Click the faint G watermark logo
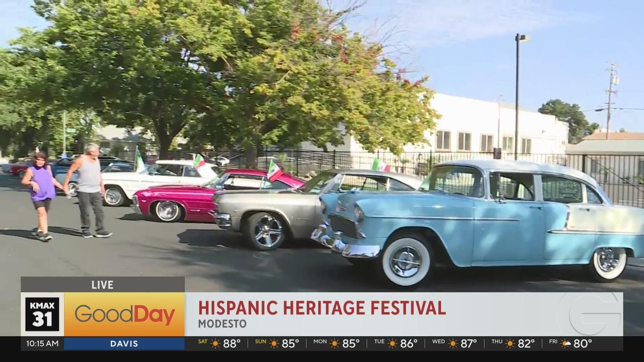644x362 pixels. point(596,314)
